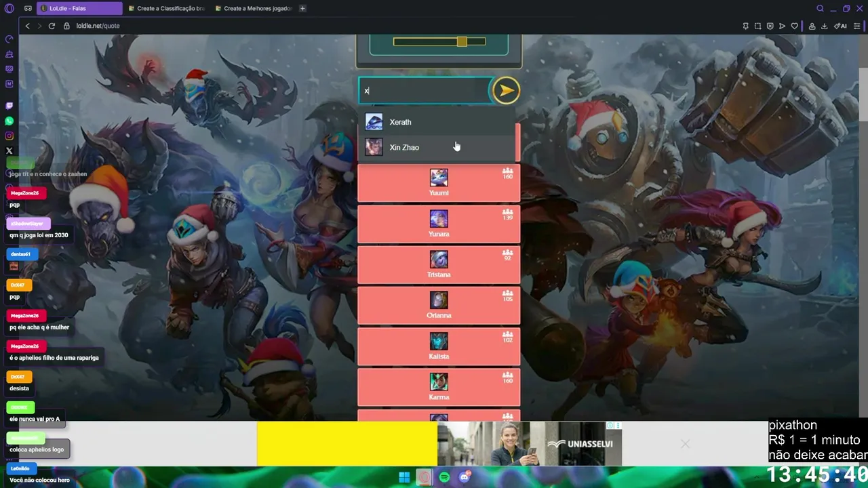Go forward to the next page
Screen dimensions: 868x488
point(39,26)
